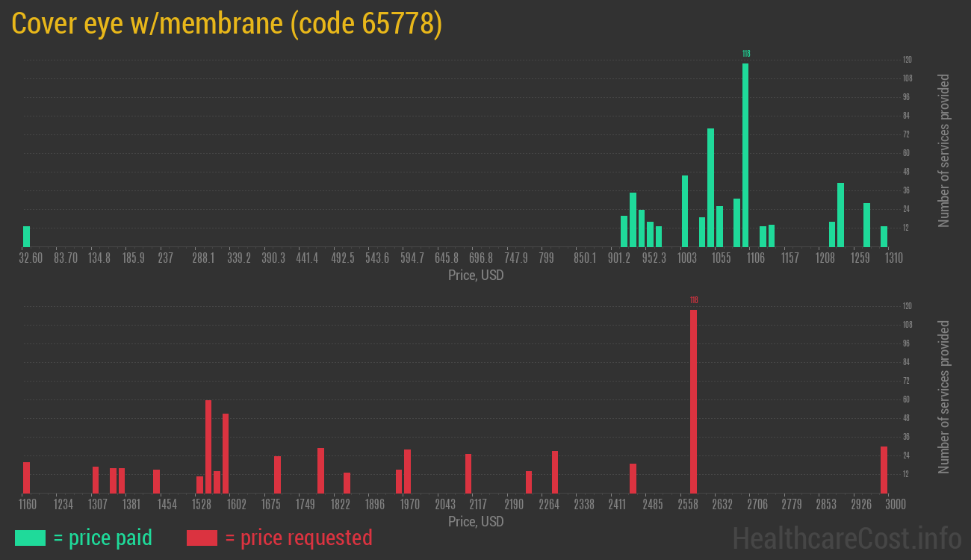Click the leftmost red bar at 1160
This screenshot has width=971, height=560.
point(27,478)
